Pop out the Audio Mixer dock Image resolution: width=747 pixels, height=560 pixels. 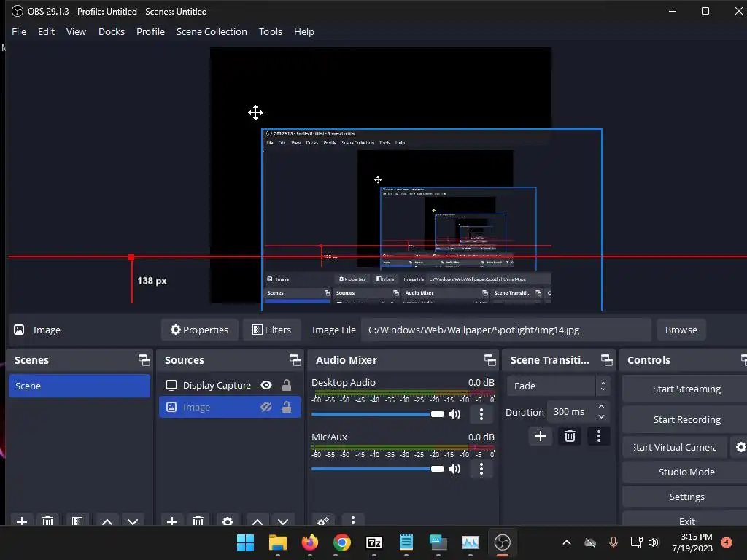[x=489, y=360]
